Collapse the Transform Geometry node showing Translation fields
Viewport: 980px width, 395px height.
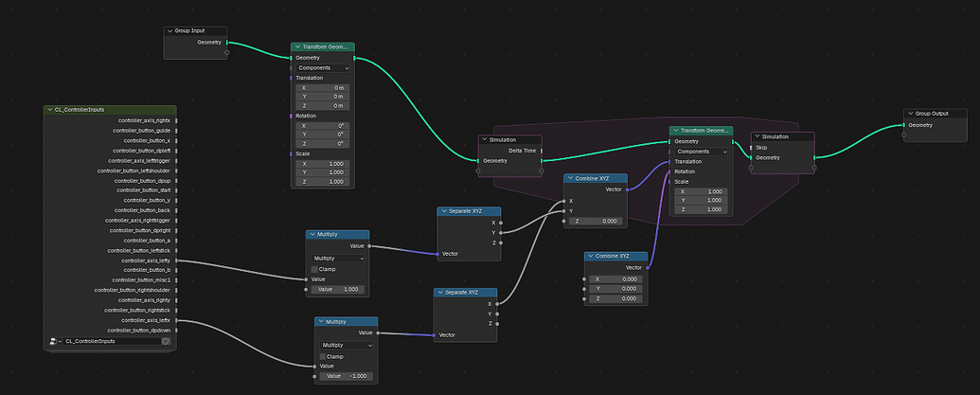pyautogui.click(x=297, y=46)
